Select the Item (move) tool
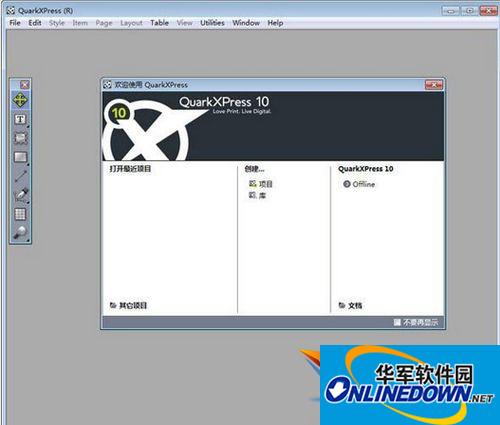This screenshot has width=500, height=425. pyautogui.click(x=20, y=100)
